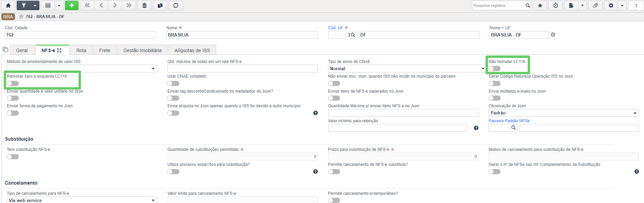The width and height of the screenshot is (644, 203).
Task: Click the Nome field containing BRASILIA
Action: 242,35
